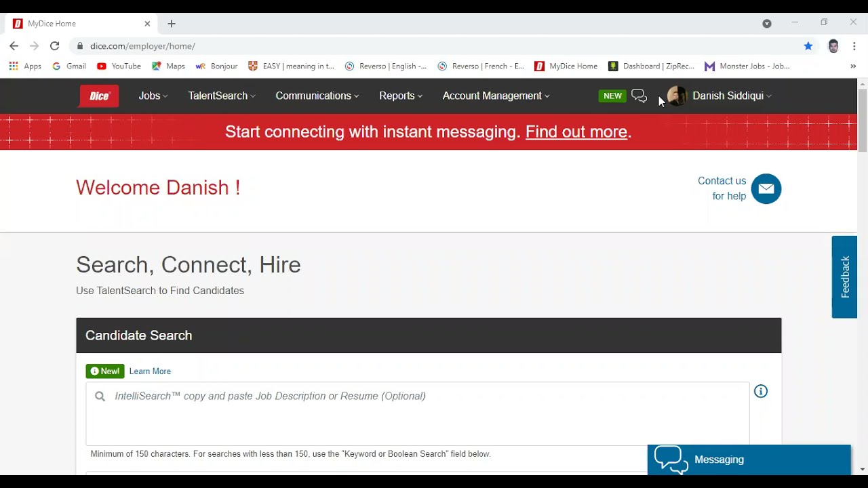Reload the page with refresh icon
868x488 pixels.
[55, 46]
